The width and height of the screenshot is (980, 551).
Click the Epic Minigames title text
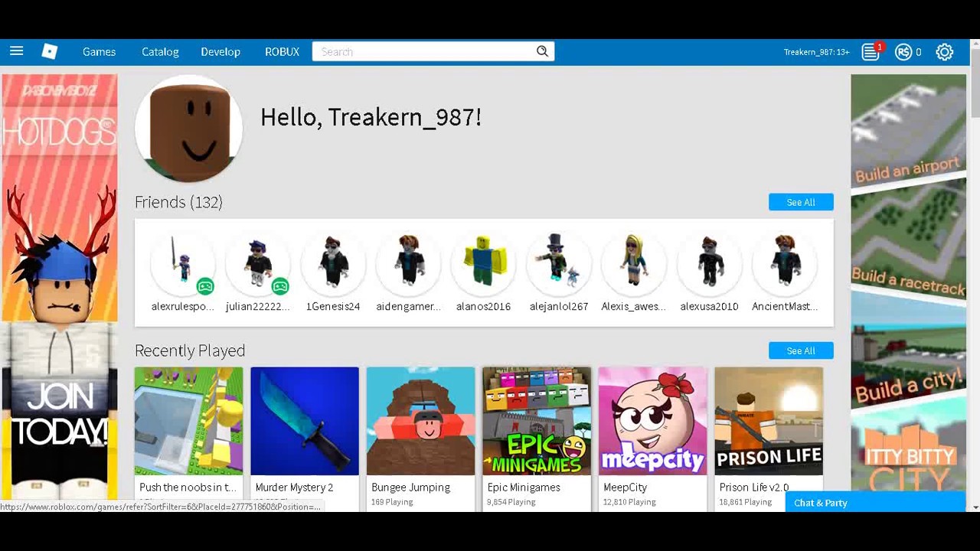click(x=524, y=487)
